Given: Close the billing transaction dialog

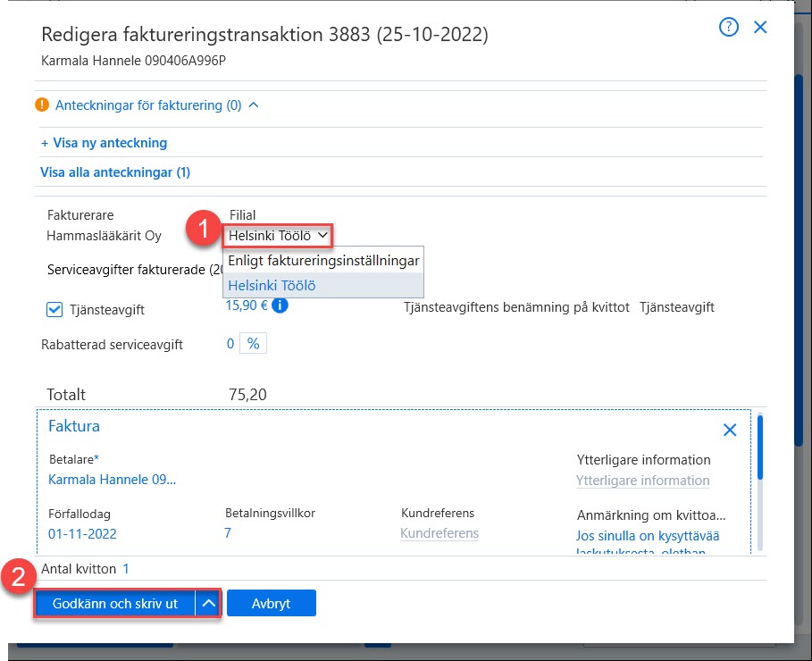Looking at the screenshot, I should point(759,27).
